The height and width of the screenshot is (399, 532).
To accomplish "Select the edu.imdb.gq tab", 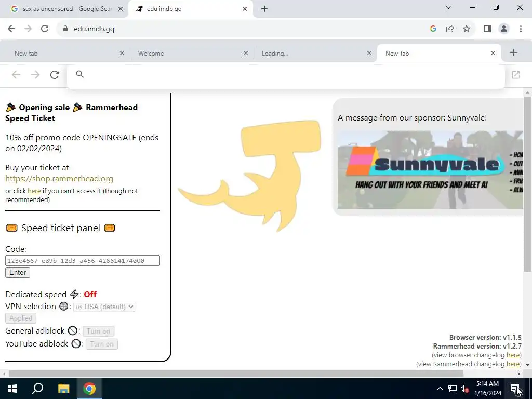I will 190,9.
